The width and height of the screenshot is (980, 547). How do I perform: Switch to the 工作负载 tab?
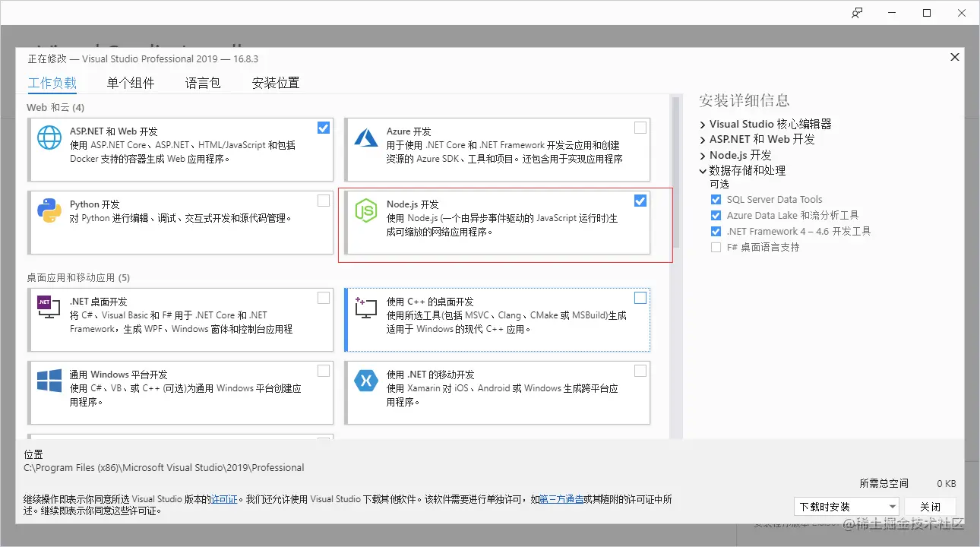(x=52, y=84)
